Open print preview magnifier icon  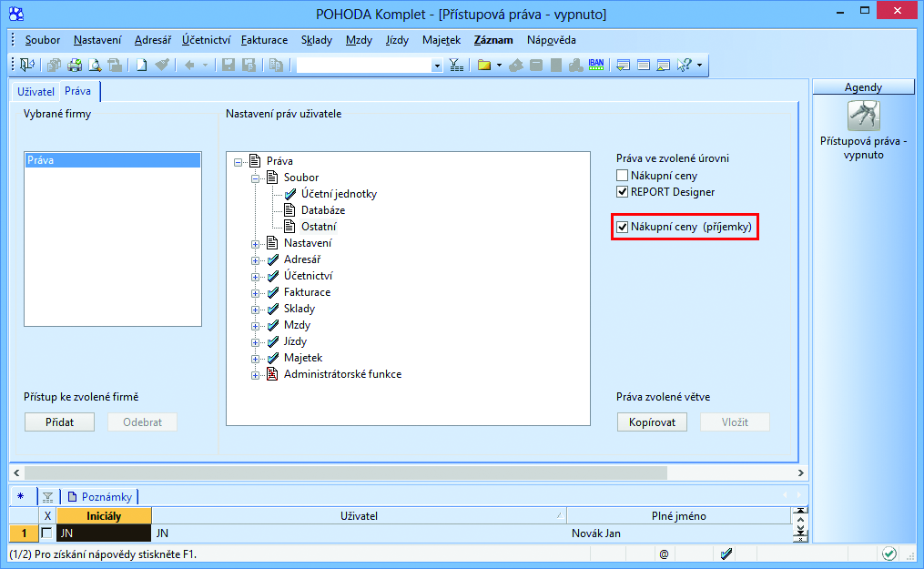click(x=95, y=65)
